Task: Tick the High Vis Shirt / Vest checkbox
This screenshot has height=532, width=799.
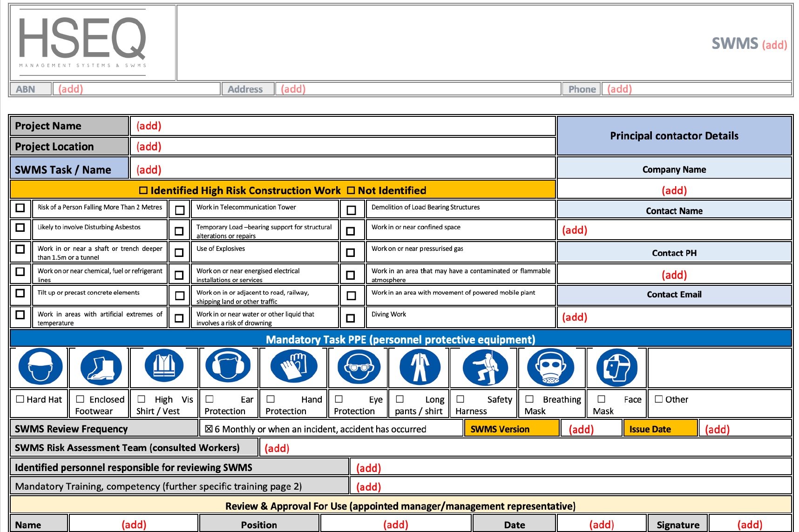Action: tap(142, 399)
